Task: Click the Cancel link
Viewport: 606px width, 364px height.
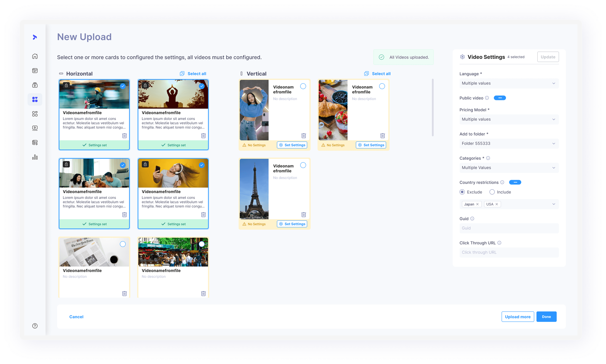Action: 76,317
